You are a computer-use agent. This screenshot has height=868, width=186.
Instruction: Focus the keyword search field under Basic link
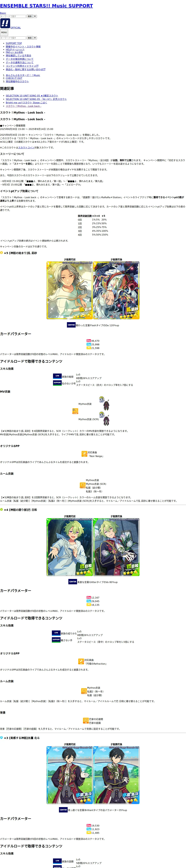coord(13,16)
